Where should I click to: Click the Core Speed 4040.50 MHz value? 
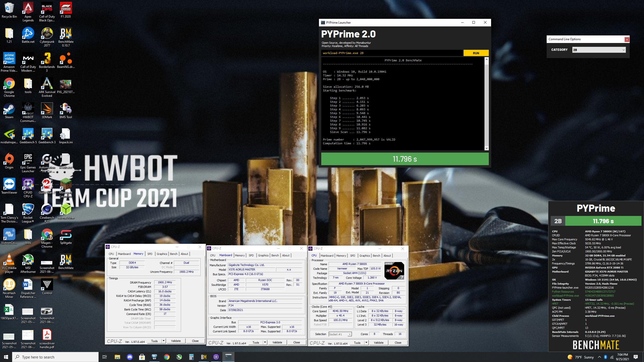[x=340, y=311]
